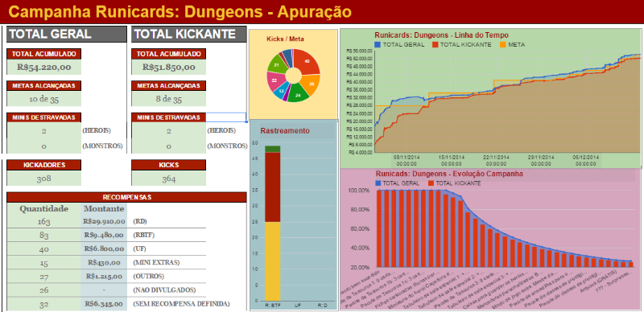Click the Runicads: Dungeons - Evolução Campanha title
This screenshot has width=644, height=312.
coord(449,174)
